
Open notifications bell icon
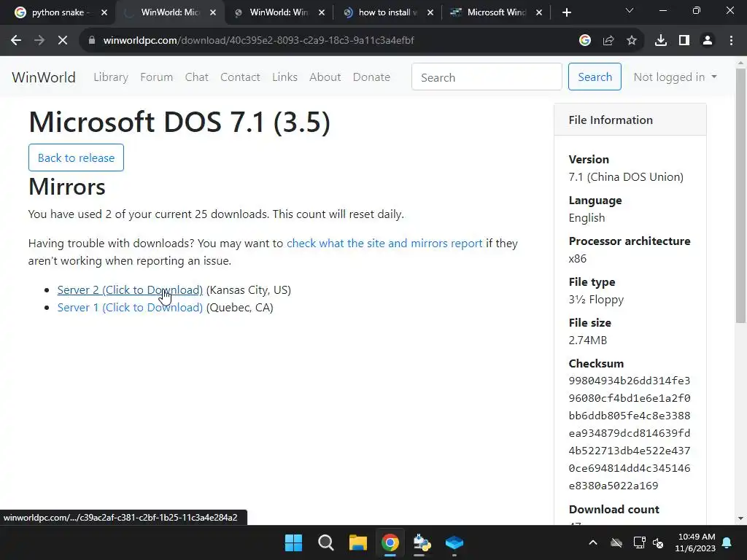pyautogui.click(x=727, y=542)
